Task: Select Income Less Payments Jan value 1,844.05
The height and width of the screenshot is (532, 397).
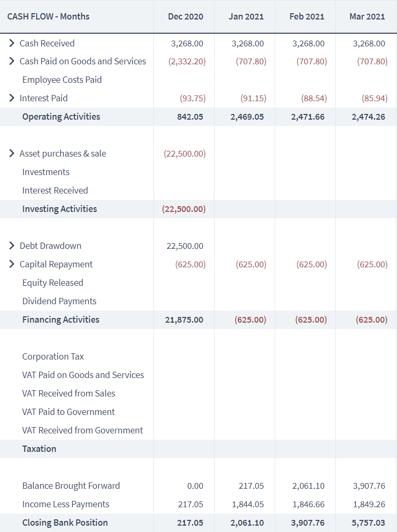Action: pyautogui.click(x=248, y=505)
